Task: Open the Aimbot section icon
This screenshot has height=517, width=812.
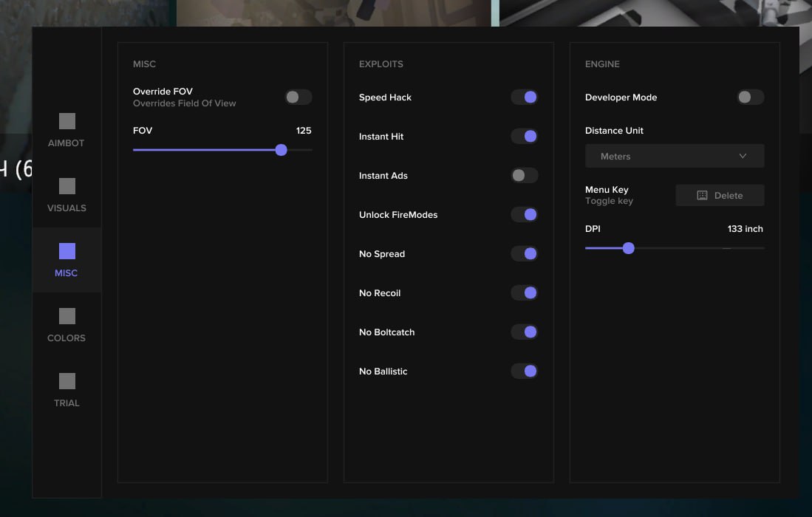Action: pyautogui.click(x=67, y=121)
